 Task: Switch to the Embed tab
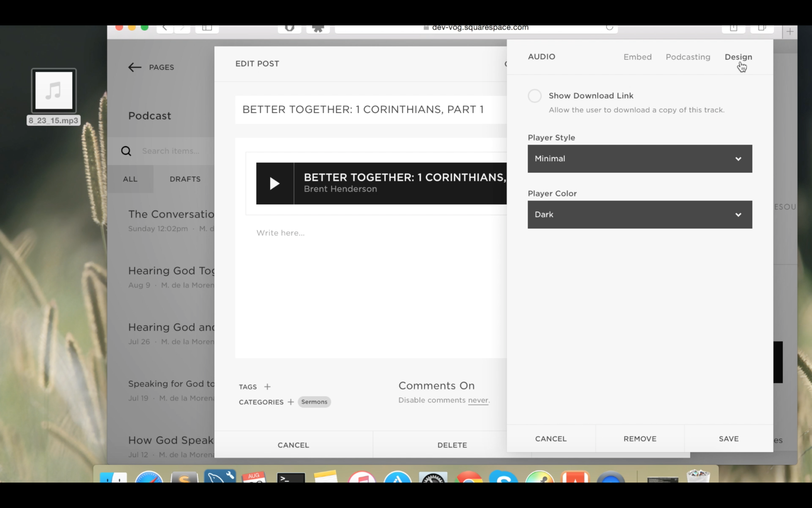click(638, 57)
